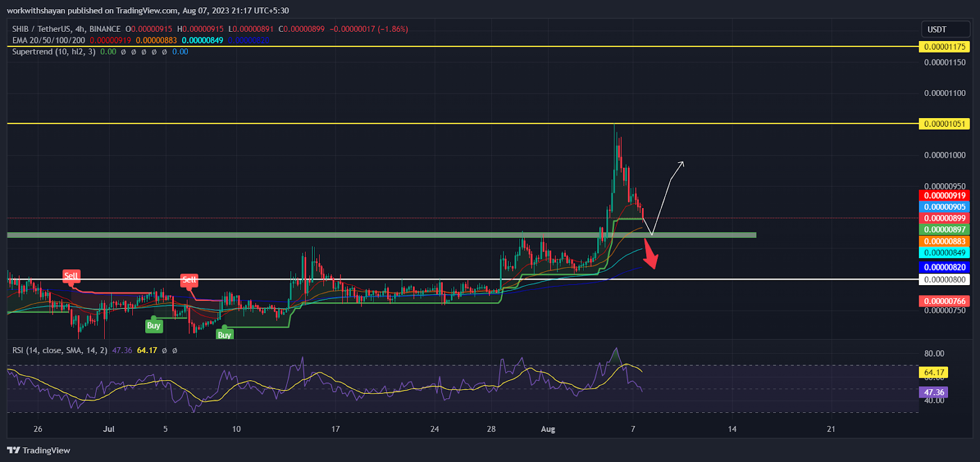
Task: Click the yellow 0.00001051 price line label
Action: (944, 124)
